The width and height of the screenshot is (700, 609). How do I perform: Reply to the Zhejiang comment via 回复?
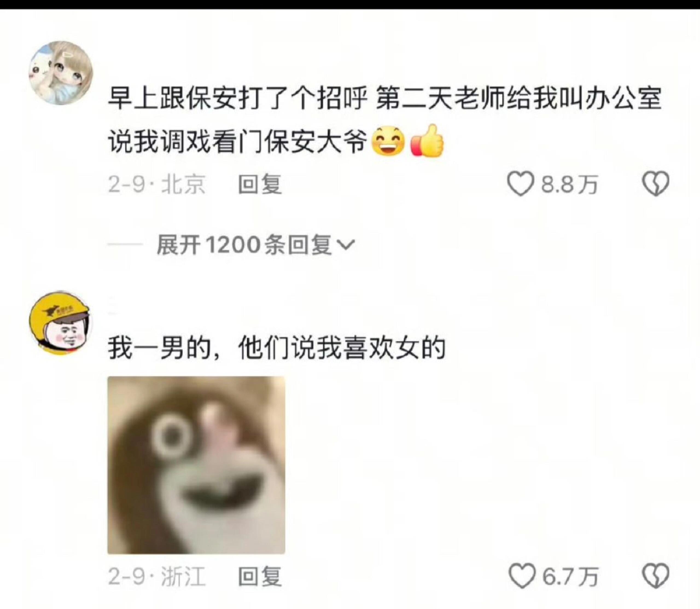[x=260, y=576]
